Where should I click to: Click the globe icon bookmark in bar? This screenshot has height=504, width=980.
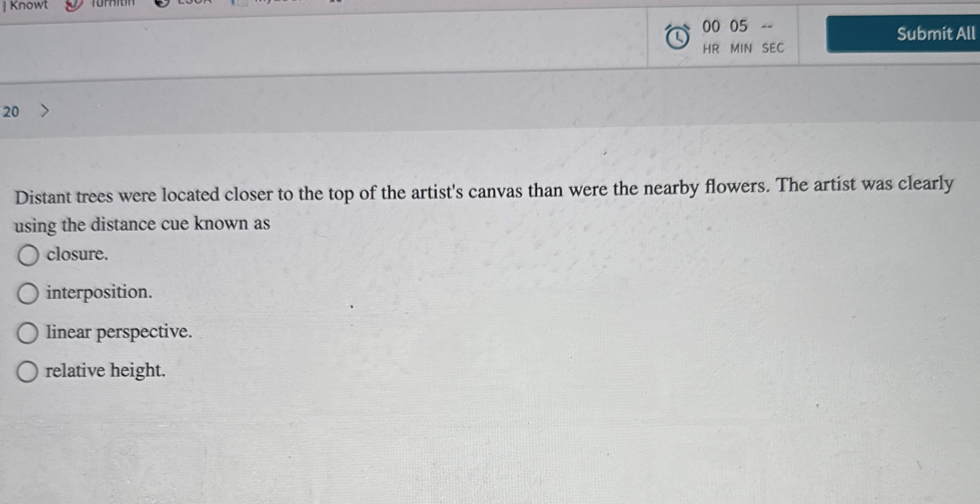[162, 3]
